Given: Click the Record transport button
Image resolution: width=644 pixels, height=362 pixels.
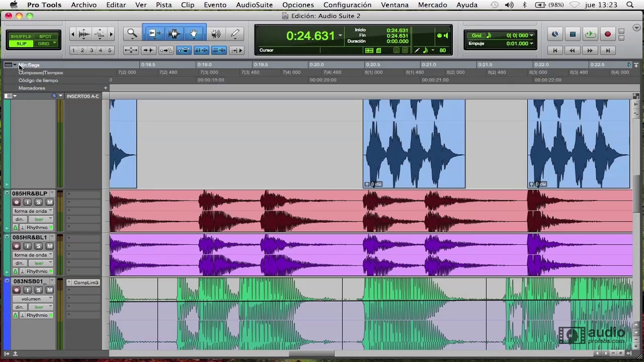Looking at the screenshot, I should tap(607, 34).
